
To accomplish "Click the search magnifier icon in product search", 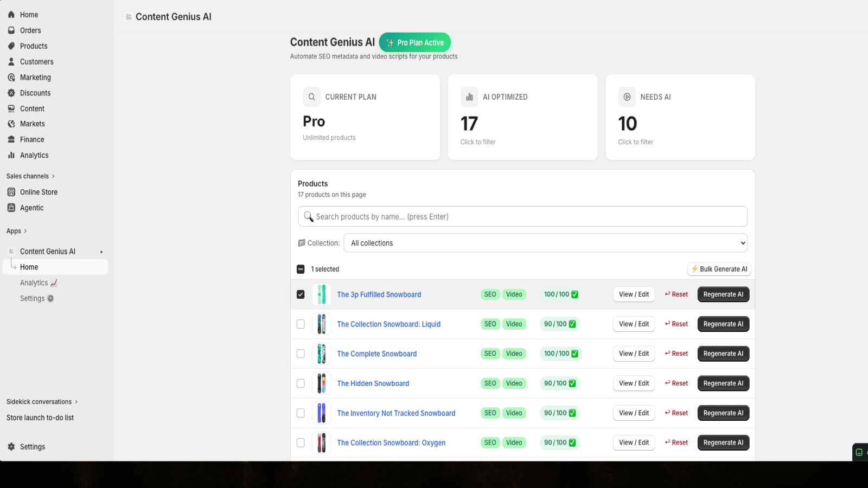I will [x=309, y=216].
